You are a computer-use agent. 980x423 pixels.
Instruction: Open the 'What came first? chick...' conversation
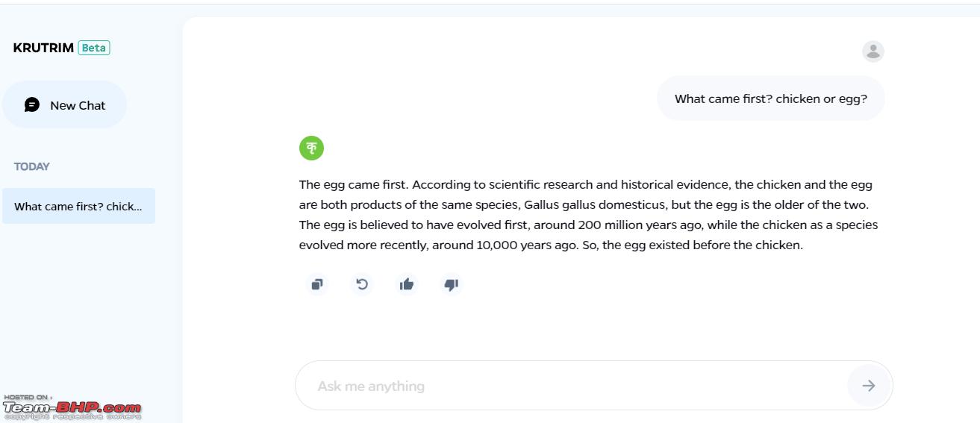point(78,206)
